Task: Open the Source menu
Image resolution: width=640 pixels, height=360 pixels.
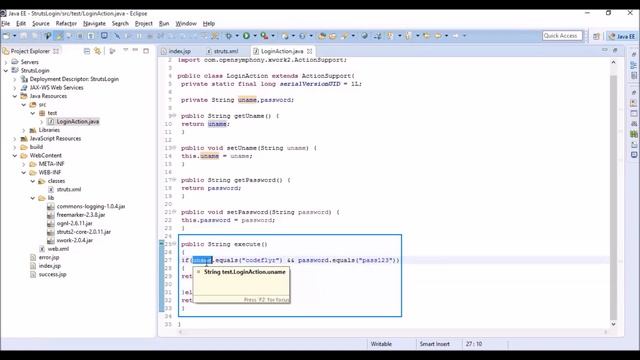Action: pyautogui.click(x=40, y=23)
